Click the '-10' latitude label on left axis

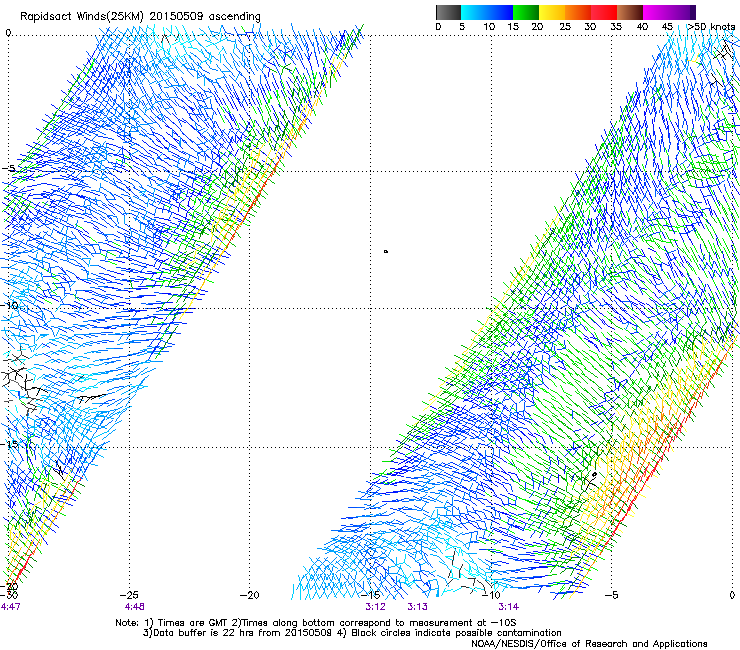tap(9, 305)
